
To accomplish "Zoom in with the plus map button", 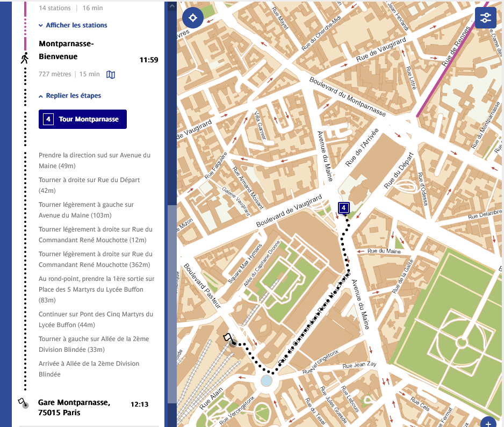I will (488, 423).
